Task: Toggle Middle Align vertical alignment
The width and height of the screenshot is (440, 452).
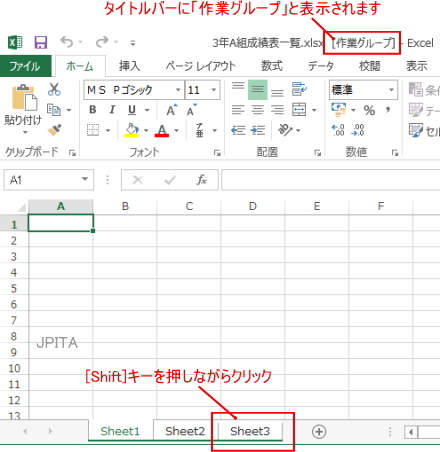Action: point(258,89)
